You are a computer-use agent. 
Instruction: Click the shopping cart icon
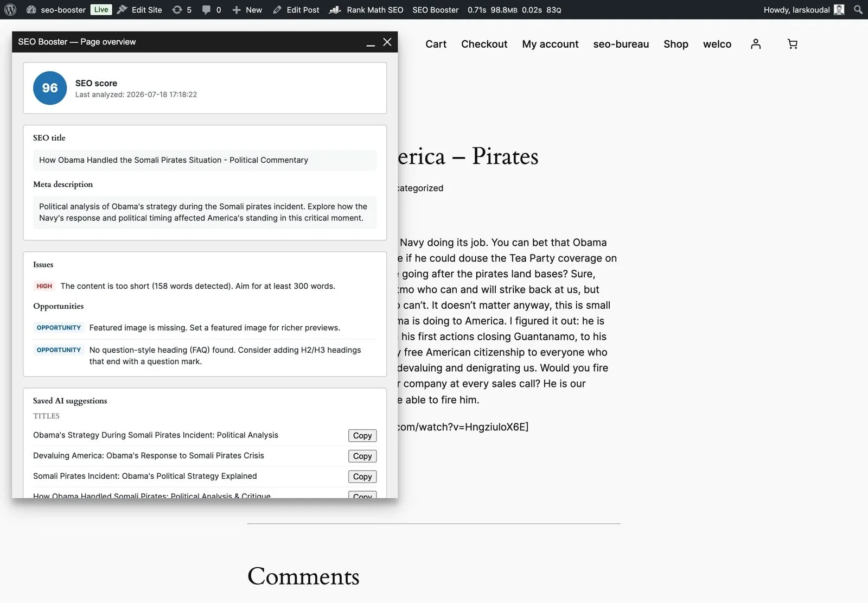793,44
